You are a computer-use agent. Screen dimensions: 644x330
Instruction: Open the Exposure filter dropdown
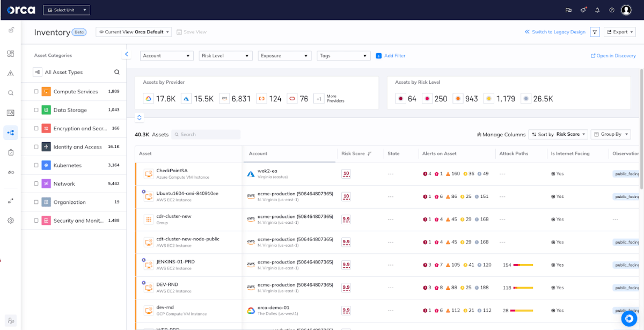click(284, 56)
